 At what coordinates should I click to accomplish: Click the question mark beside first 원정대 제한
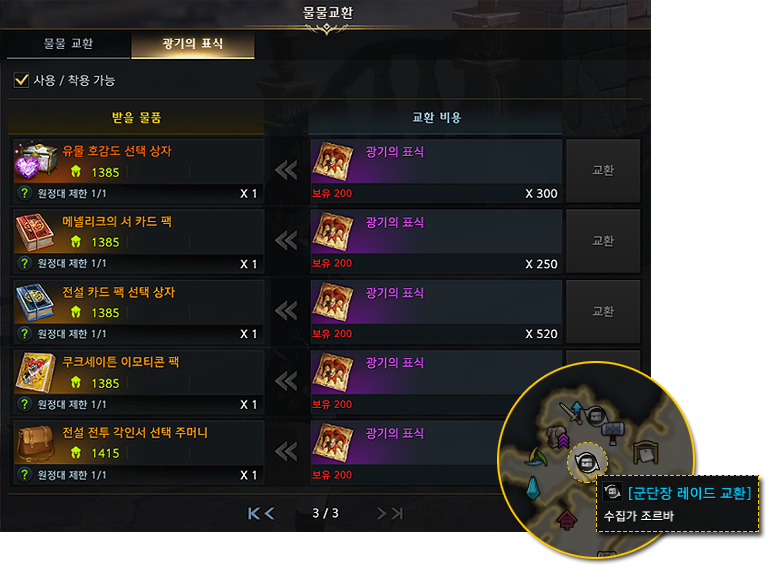24,193
